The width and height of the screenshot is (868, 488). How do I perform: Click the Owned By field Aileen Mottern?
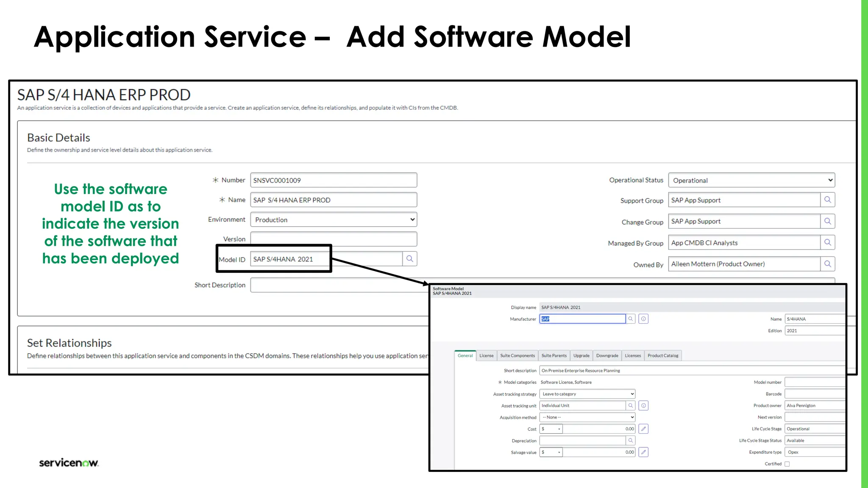coord(744,264)
